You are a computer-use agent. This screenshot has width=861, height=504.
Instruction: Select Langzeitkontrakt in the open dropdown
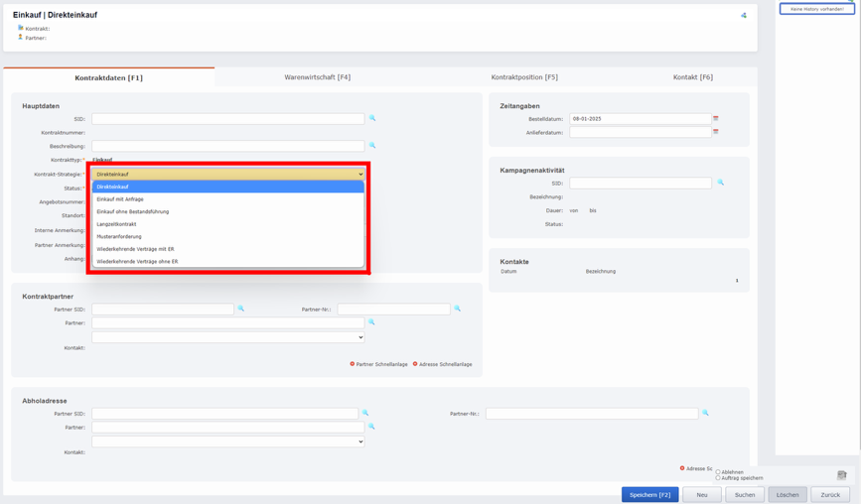(x=117, y=224)
